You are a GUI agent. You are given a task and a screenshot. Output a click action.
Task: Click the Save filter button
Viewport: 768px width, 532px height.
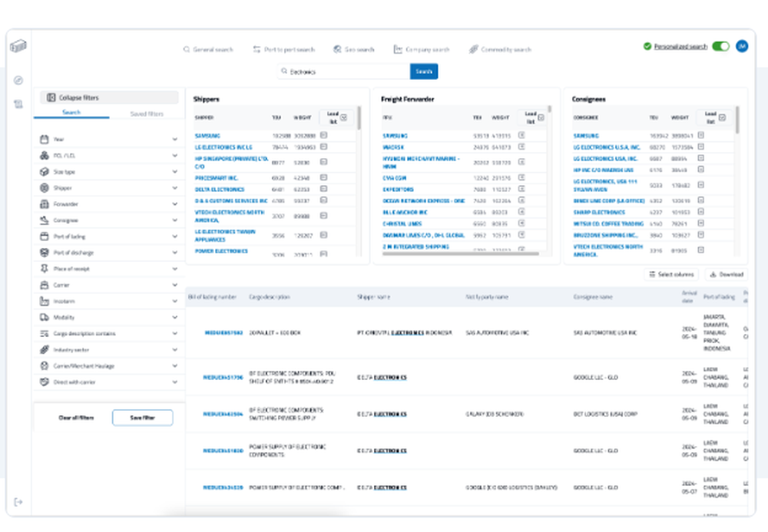pos(143,418)
